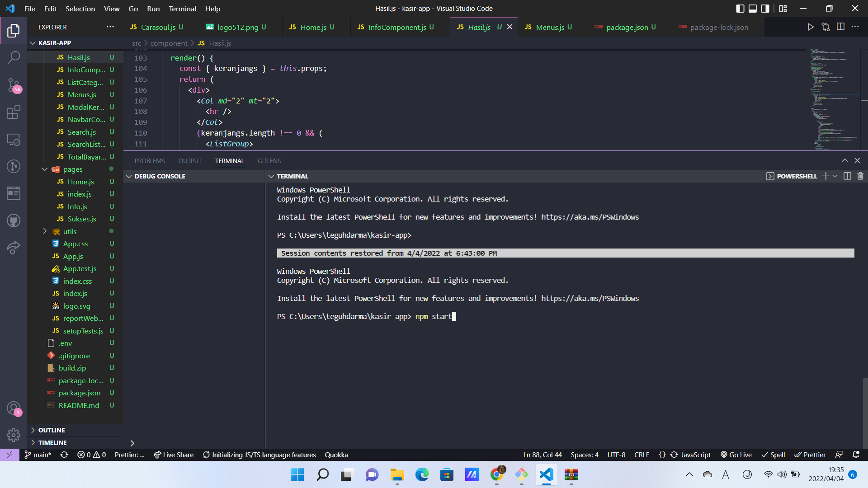This screenshot has height=488, width=868.
Task: Click the Ln 88, Col 44 indicator
Action: (x=542, y=455)
